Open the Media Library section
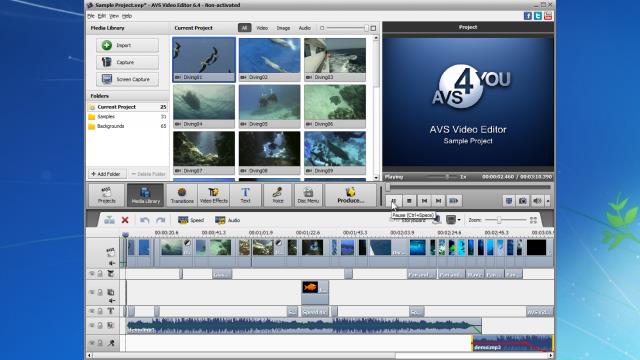 pyautogui.click(x=145, y=195)
